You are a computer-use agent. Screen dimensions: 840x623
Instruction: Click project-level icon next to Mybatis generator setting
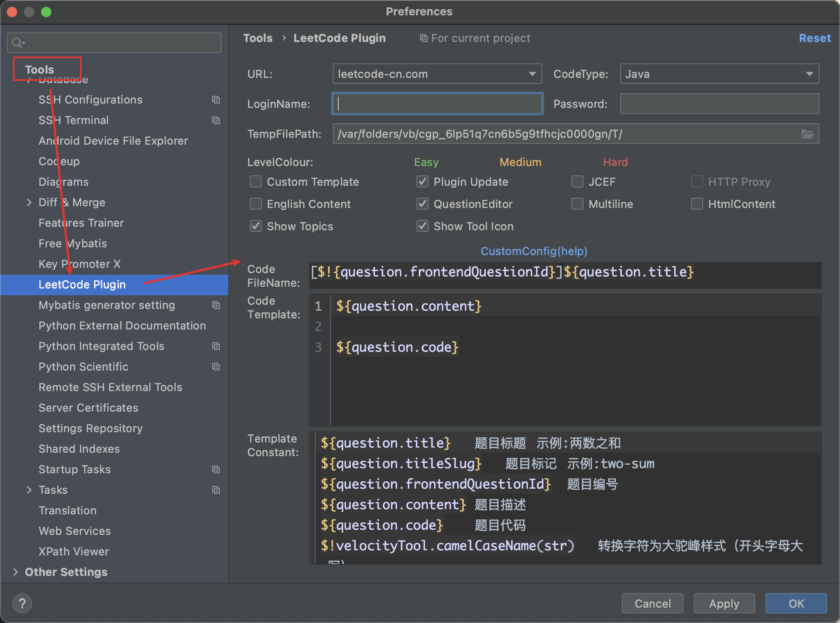point(216,305)
